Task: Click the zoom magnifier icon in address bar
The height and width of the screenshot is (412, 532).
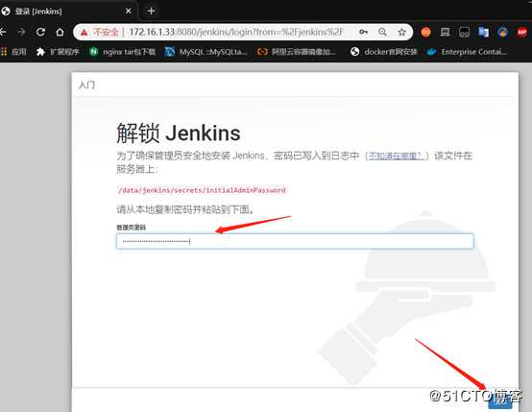Action: coord(382,32)
